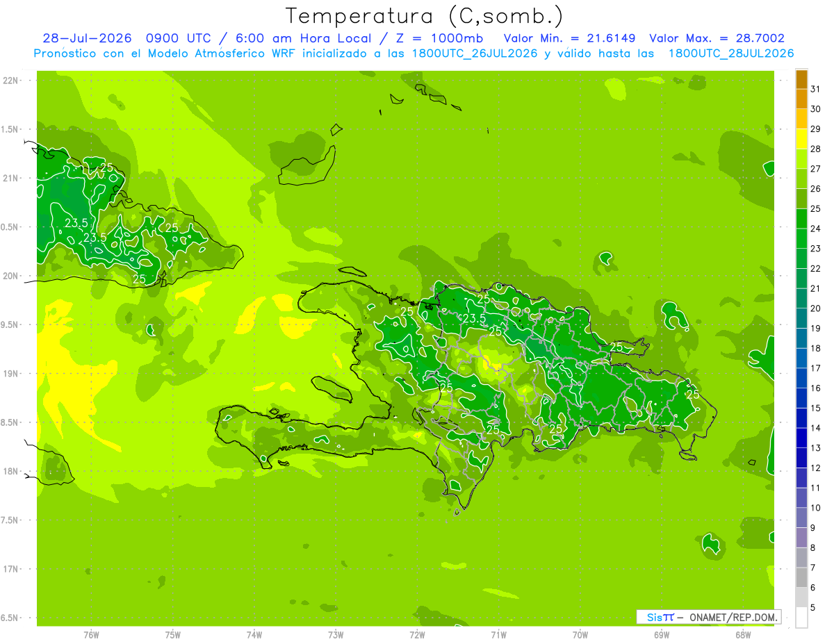Click the '23.5' contour label over Dominican Republic

pyautogui.click(x=474, y=318)
